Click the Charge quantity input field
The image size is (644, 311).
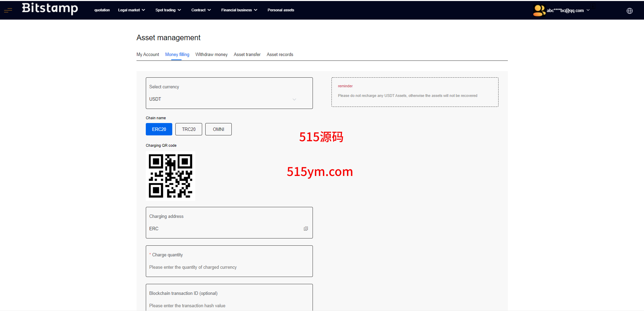[229, 267]
